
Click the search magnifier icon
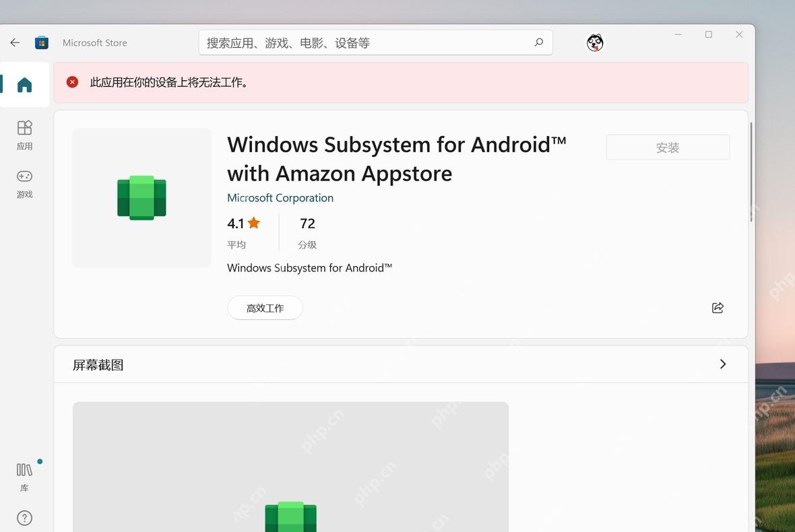coord(538,42)
